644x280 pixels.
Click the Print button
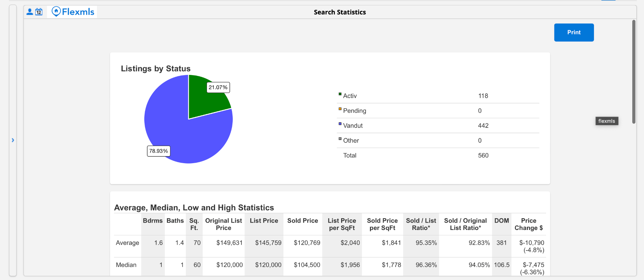(574, 32)
